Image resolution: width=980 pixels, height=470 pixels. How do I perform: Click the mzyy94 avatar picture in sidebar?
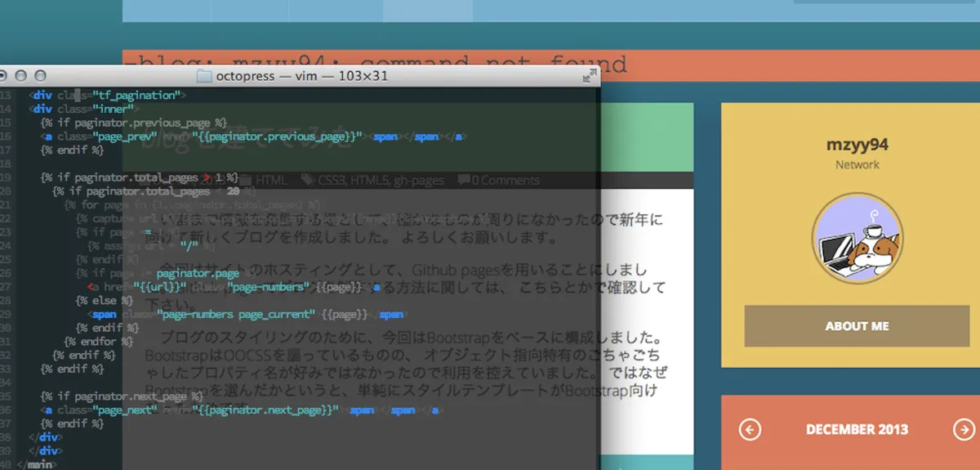point(857,239)
